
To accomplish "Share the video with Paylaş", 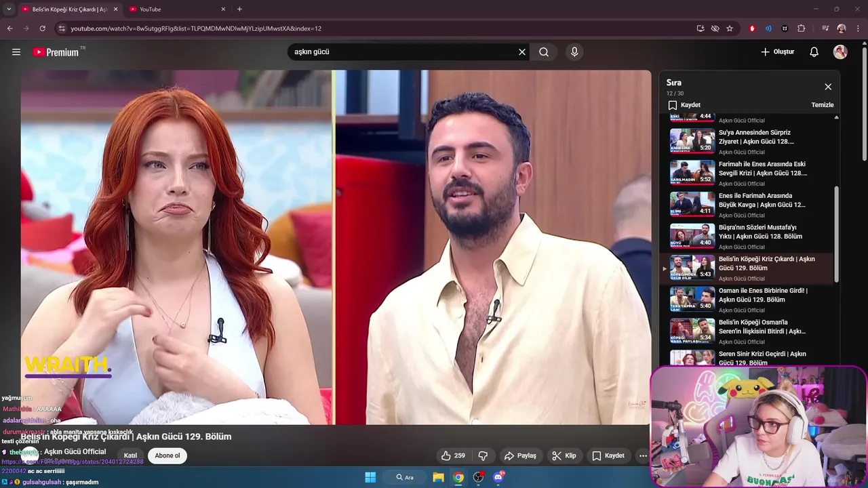I will [520, 455].
